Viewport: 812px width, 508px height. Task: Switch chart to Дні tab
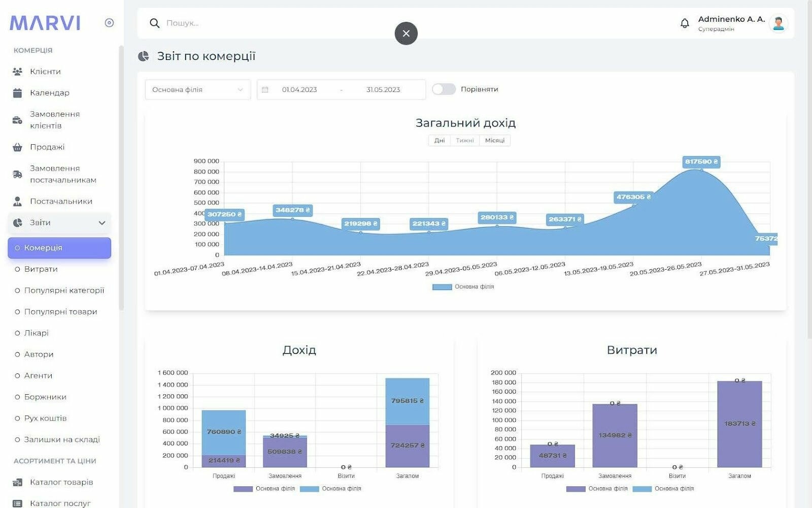click(439, 141)
